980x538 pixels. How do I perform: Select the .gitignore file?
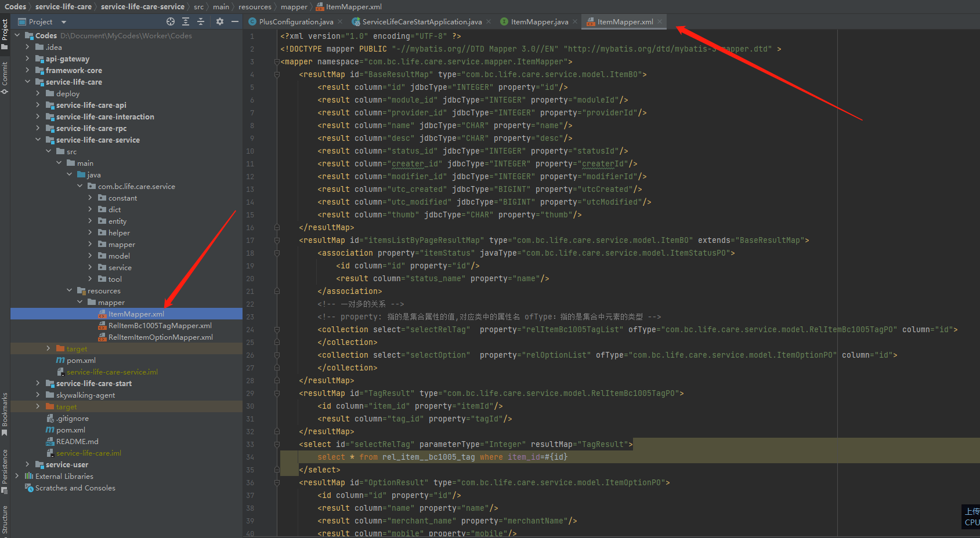coord(73,418)
